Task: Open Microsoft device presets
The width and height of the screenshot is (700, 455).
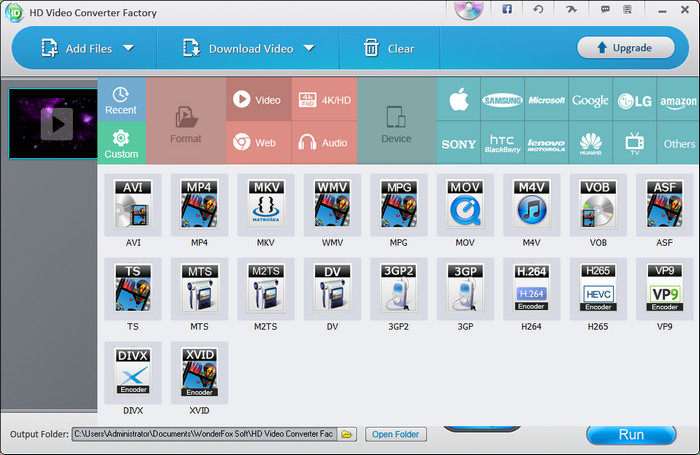Action: point(546,99)
